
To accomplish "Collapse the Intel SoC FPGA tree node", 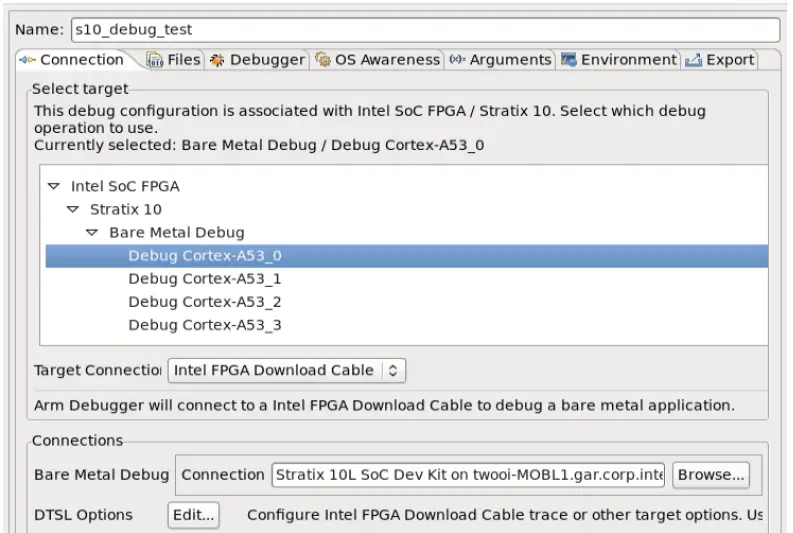I will click(54, 186).
